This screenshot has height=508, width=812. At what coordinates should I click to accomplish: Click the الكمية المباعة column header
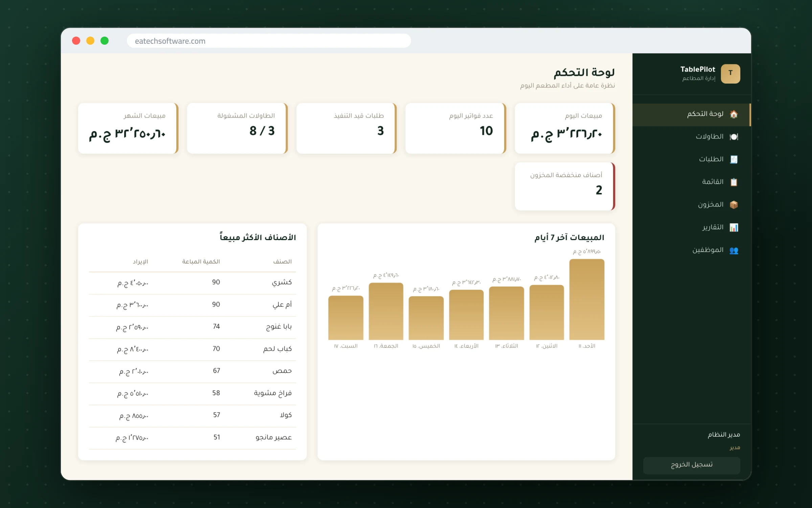click(201, 261)
